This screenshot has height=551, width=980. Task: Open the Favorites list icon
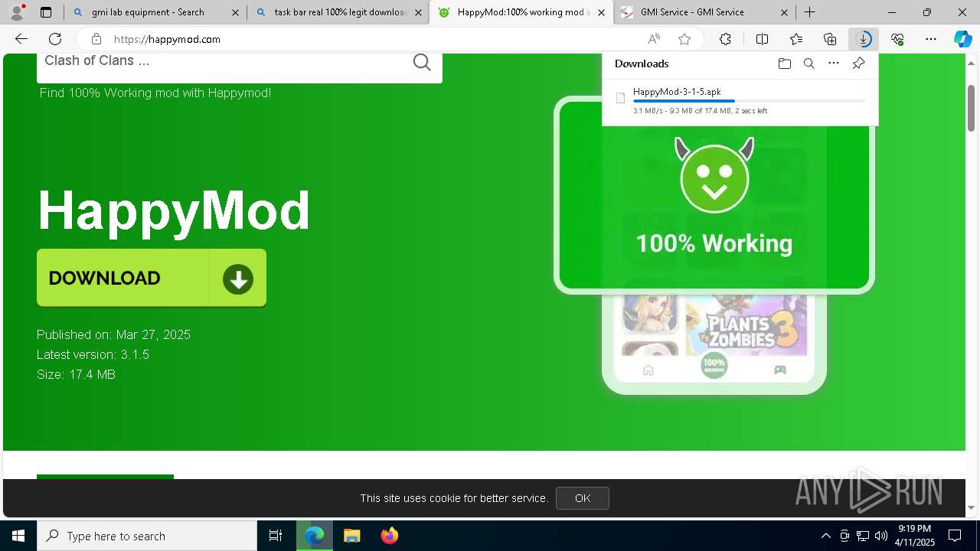[796, 39]
